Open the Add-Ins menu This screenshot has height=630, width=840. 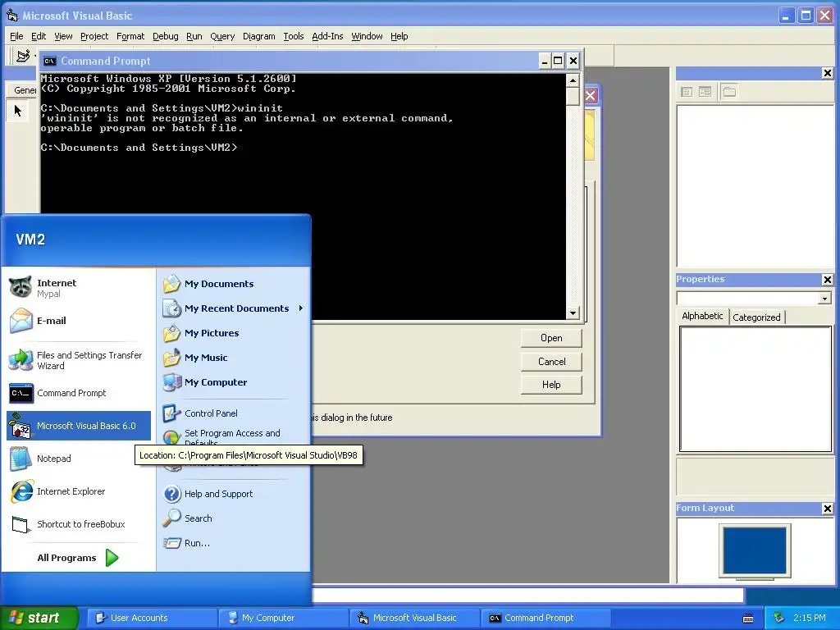(327, 36)
